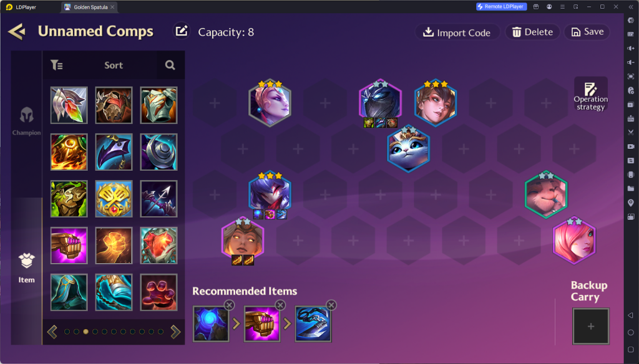639x364 pixels.
Task: Remove the blue blade recommended item
Action: pyautogui.click(x=331, y=305)
